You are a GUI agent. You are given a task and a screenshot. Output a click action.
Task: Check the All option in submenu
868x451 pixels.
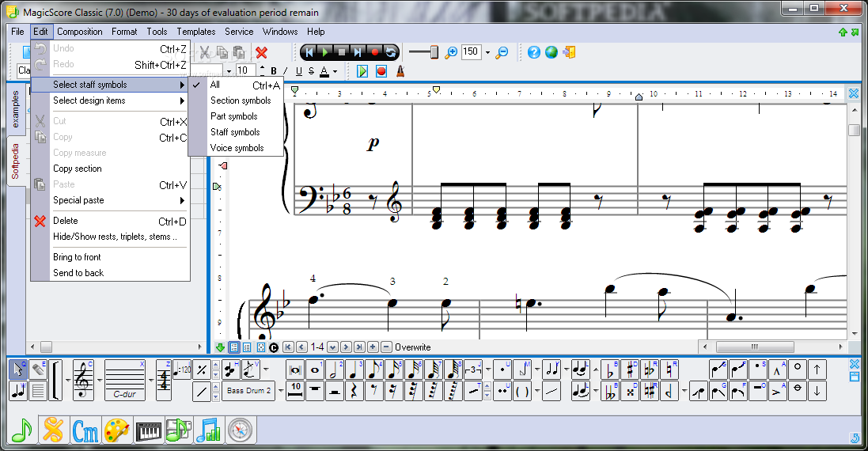[237, 85]
